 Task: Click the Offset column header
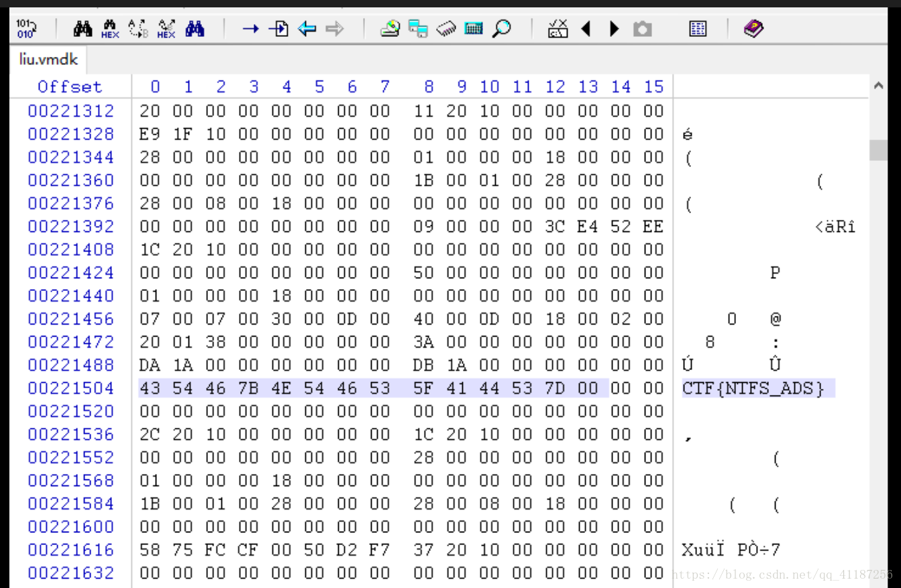tap(70, 87)
